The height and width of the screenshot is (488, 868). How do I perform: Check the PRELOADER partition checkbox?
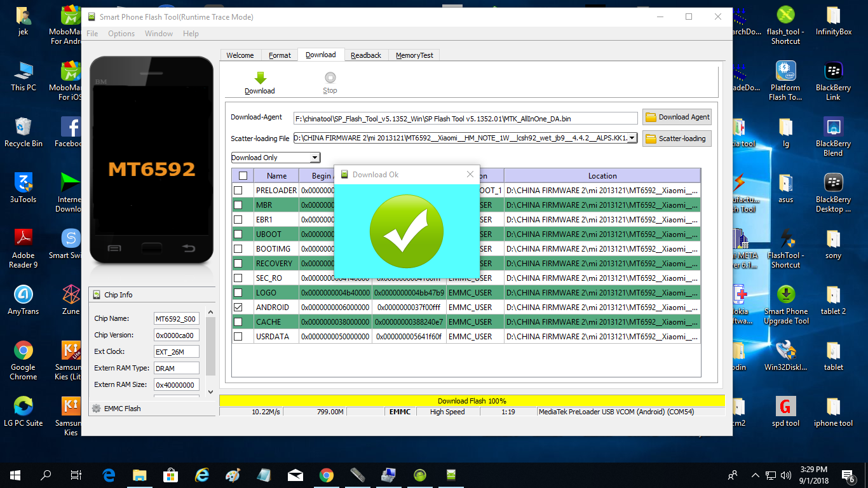point(238,190)
